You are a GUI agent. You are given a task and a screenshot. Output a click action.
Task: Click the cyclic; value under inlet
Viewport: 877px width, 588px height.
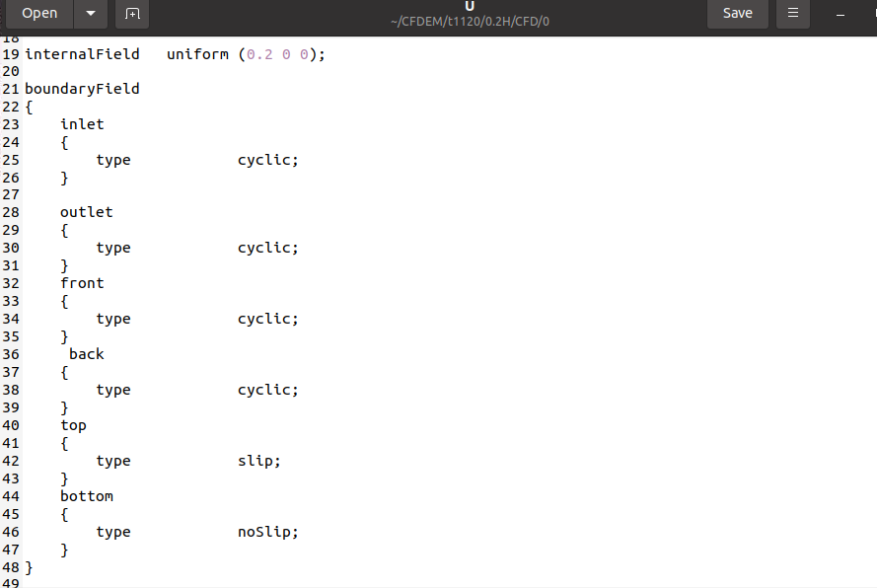pos(267,160)
